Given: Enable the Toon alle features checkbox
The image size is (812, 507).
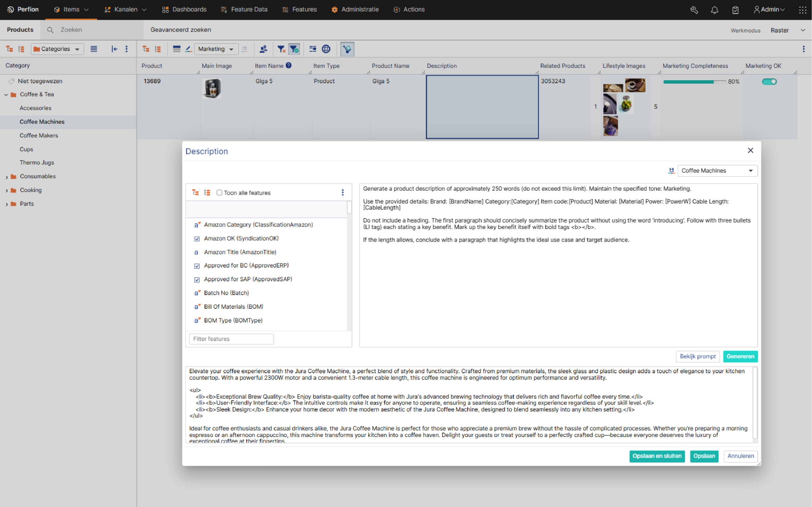Looking at the screenshot, I should pyautogui.click(x=219, y=193).
